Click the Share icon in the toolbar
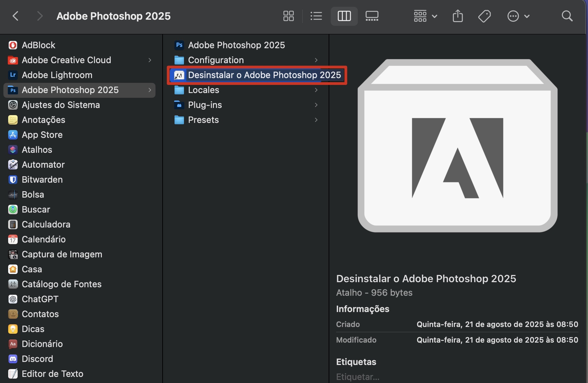Screen dimensions: 588x383 (x=457, y=16)
